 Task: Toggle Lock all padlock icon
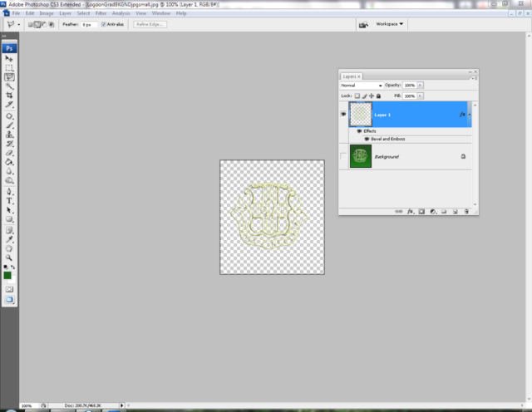379,96
